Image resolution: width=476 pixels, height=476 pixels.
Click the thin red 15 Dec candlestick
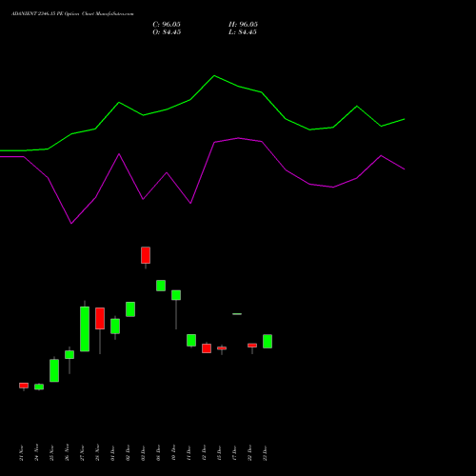click(222, 348)
